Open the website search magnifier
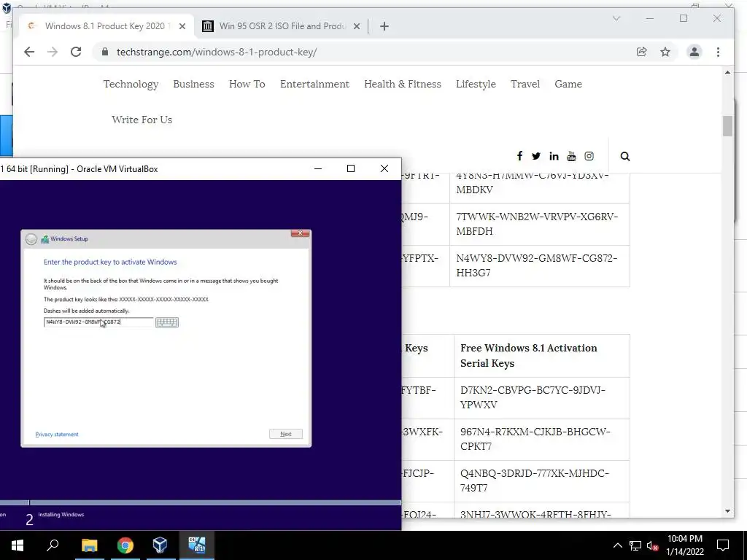Image resolution: width=747 pixels, height=560 pixels. coord(625,157)
